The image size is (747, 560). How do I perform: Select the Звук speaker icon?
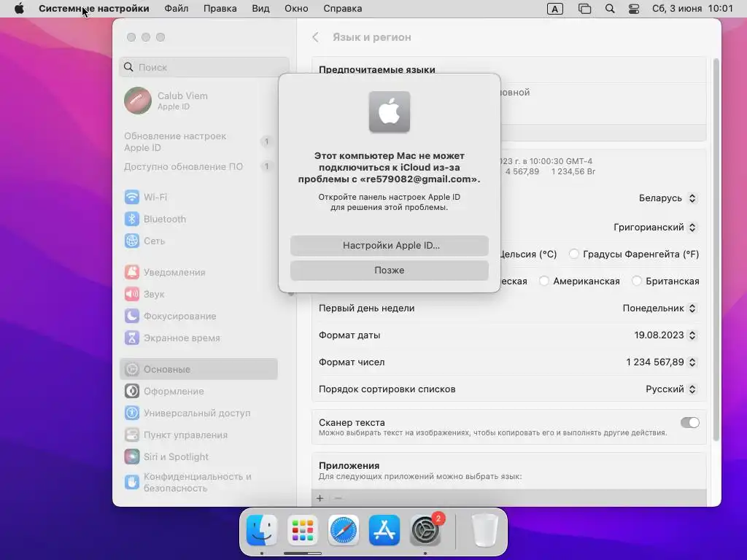tap(132, 295)
